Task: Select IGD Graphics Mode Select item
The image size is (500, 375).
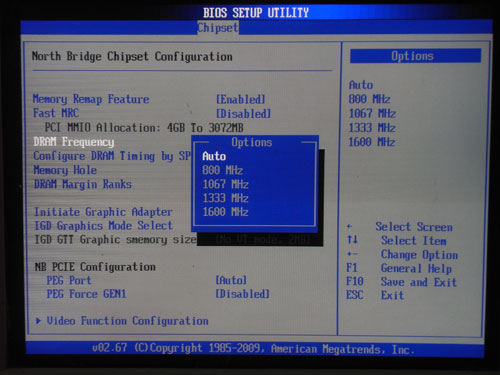Action: click(x=103, y=226)
